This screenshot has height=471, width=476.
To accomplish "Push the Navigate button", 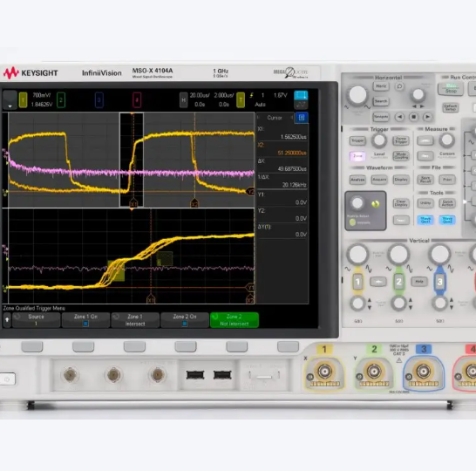I will (x=381, y=117).
